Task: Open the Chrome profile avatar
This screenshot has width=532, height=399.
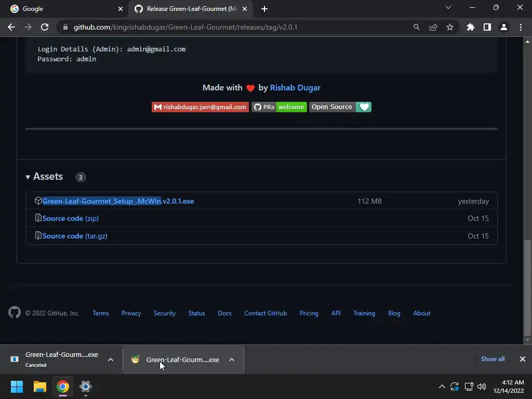Action: [504, 27]
